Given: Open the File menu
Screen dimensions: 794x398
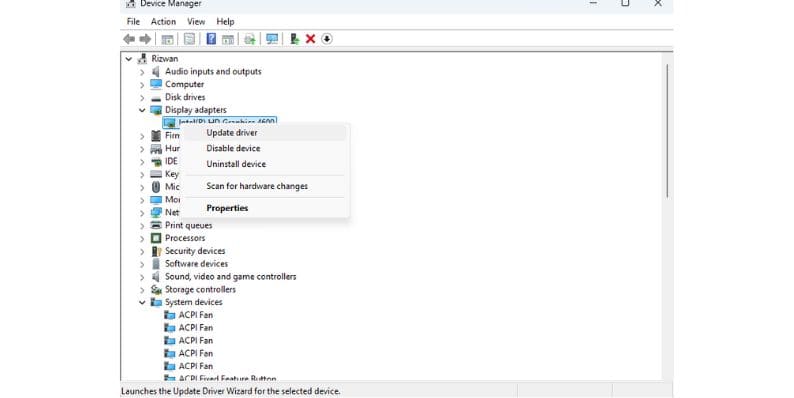Looking at the screenshot, I should coord(133,22).
